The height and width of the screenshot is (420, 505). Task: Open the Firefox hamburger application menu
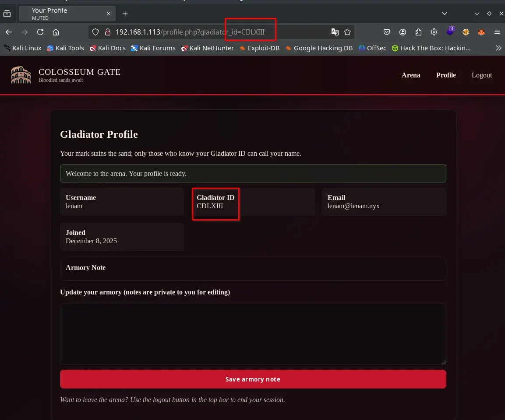(497, 32)
